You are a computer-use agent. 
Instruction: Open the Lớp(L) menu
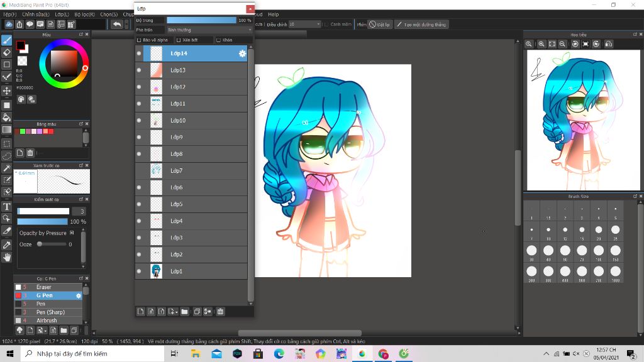[x=62, y=14]
